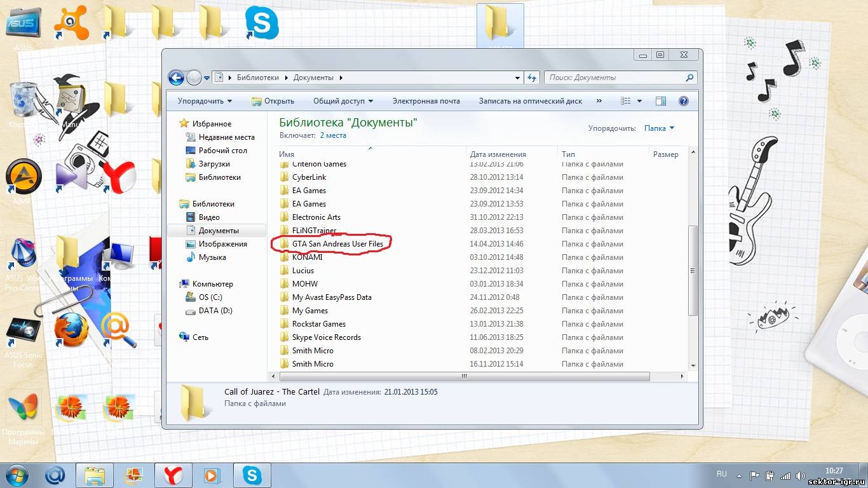Click the Windows Start button
This screenshot has height=488, width=868.
(x=17, y=475)
